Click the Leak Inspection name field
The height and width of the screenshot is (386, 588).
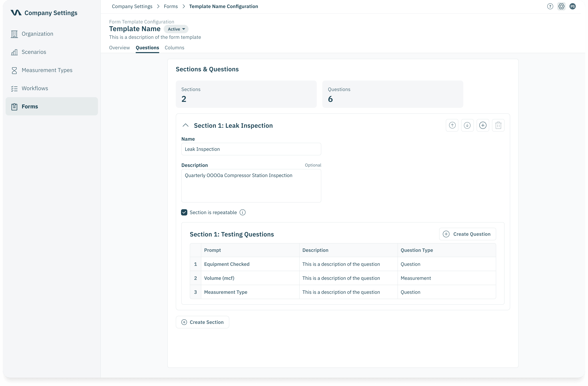251,149
